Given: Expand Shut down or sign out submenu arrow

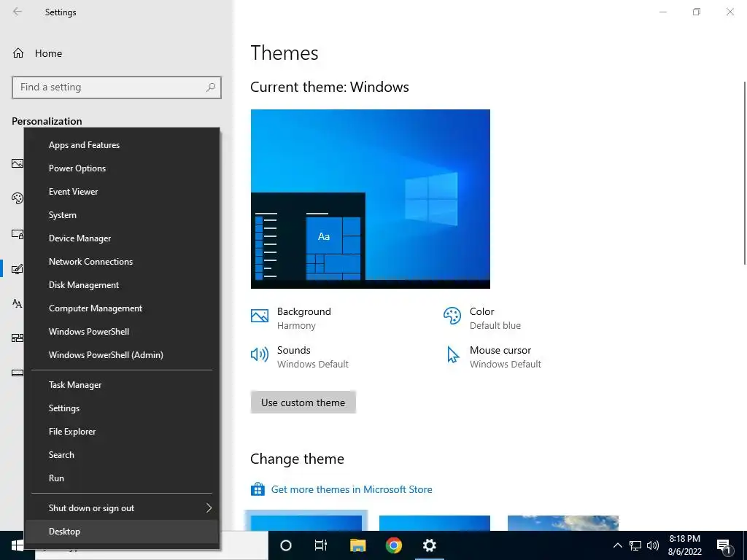Looking at the screenshot, I should (x=209, y=508).
